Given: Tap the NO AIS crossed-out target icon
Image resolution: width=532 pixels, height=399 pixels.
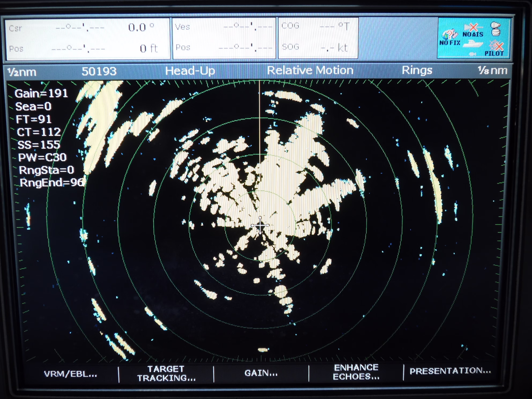Looking at the screenshot, I should tap(473, 30).
